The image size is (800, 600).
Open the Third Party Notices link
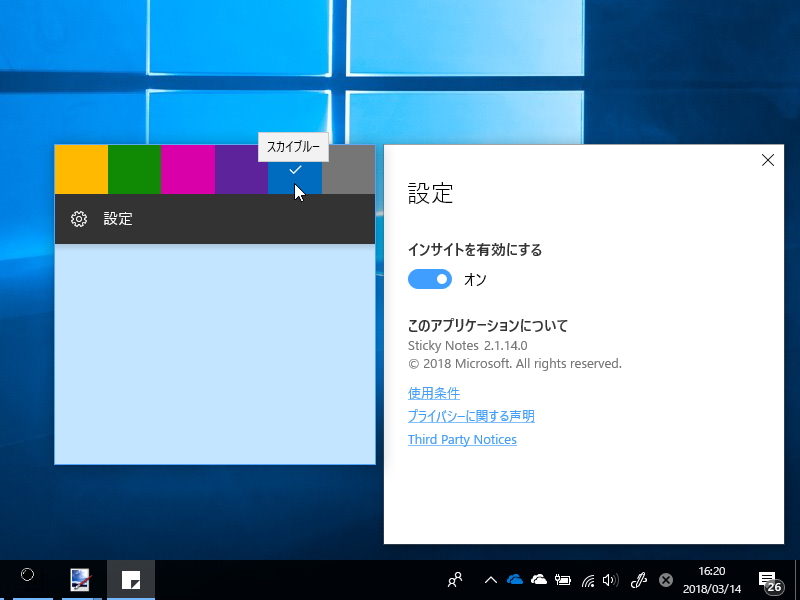(462, 439)
